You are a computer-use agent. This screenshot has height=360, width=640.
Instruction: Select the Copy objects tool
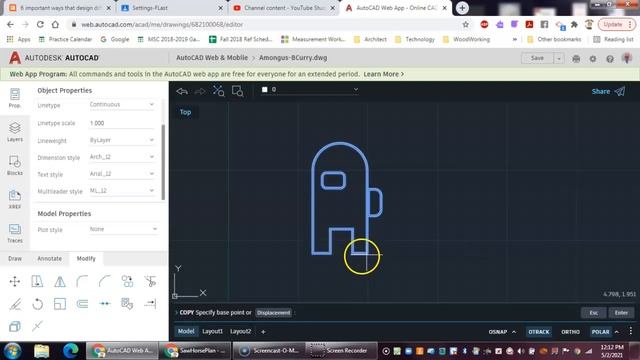(x=127, y=281)
